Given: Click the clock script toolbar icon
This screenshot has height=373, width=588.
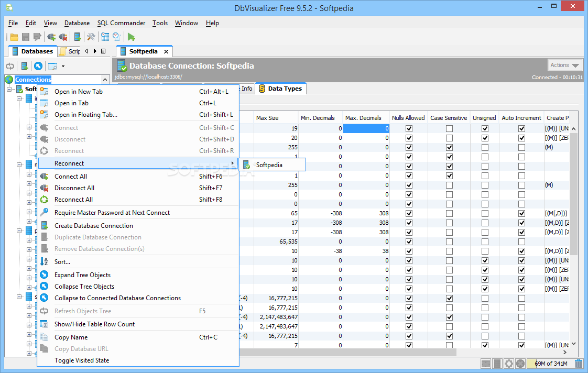Looking at the screenshot, I should tap(117, 37).
